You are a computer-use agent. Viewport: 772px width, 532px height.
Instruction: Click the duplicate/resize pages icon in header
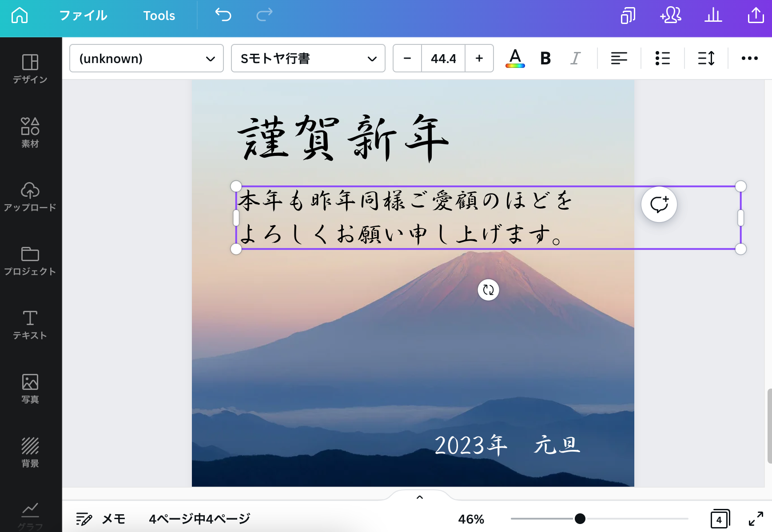coord(628,16)
